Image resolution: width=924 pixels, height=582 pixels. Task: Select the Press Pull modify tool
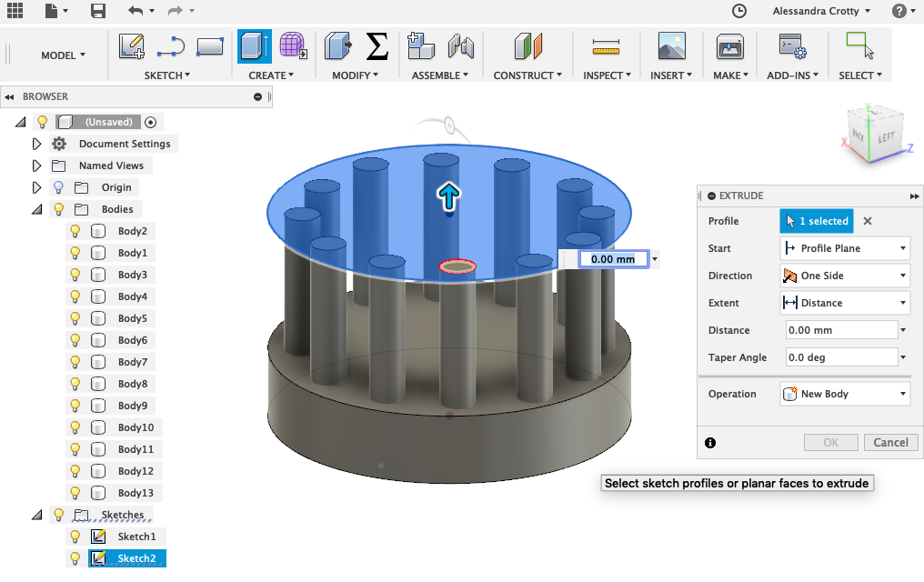(x=337, y=46)
